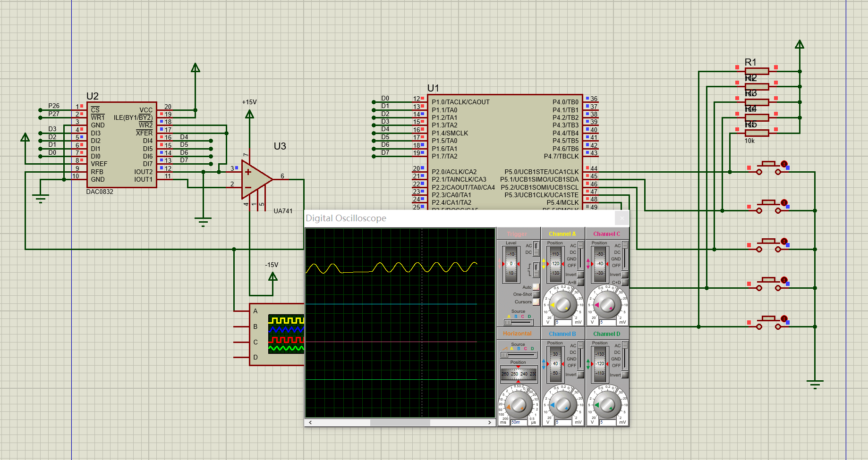Click Horizontal timebase knob
Screen dimensions: 868x460
tap(519, 404)
